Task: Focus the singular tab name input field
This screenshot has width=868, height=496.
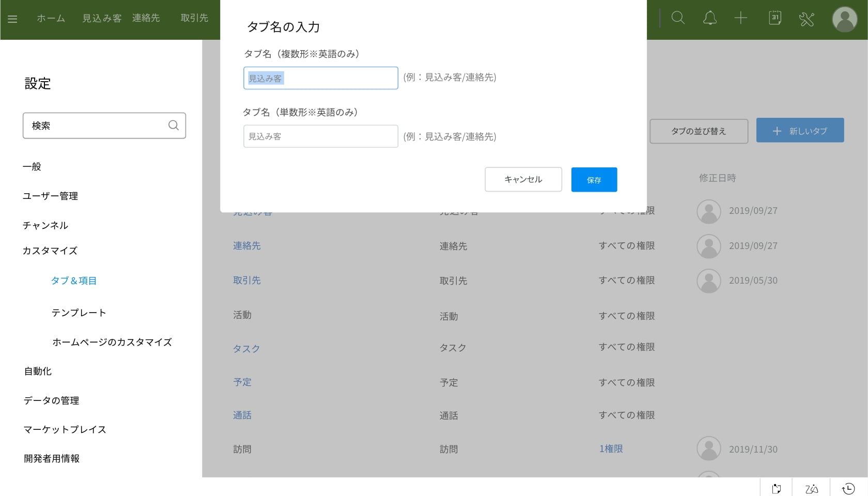Action: click(320, 136)
